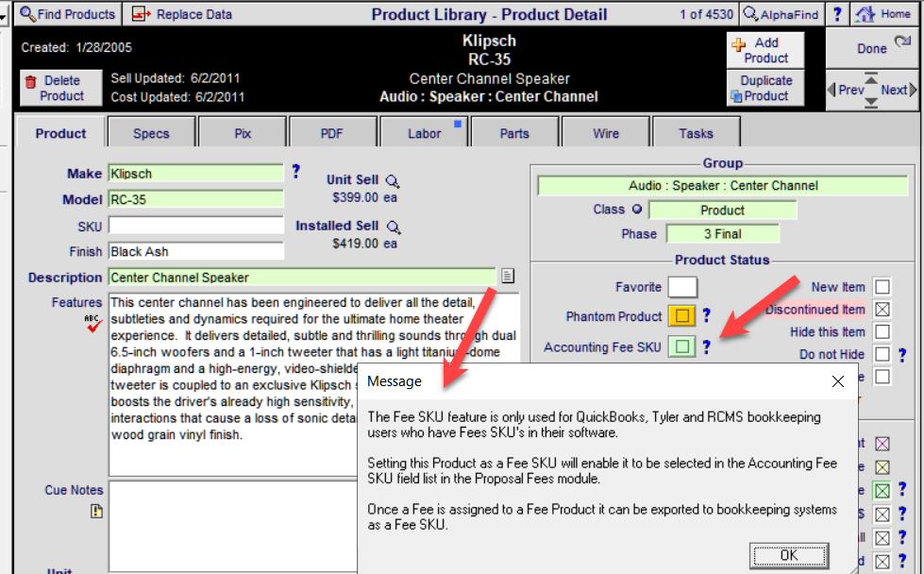This screenshot has width=924, height=574.
Task: Click Done to exit product detail
Action: (873, 48)
